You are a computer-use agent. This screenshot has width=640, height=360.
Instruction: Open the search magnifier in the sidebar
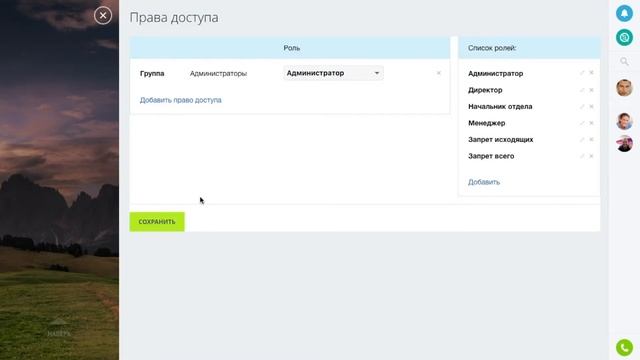click(624, 62)
